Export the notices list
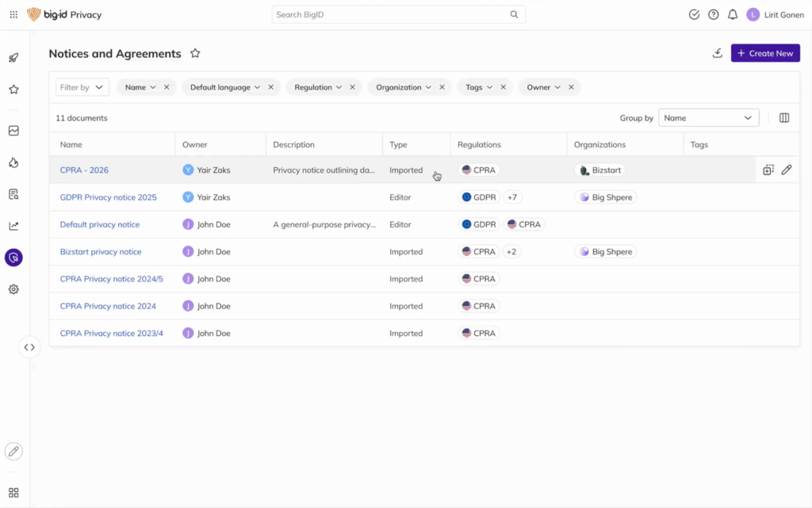 point(718,52)
